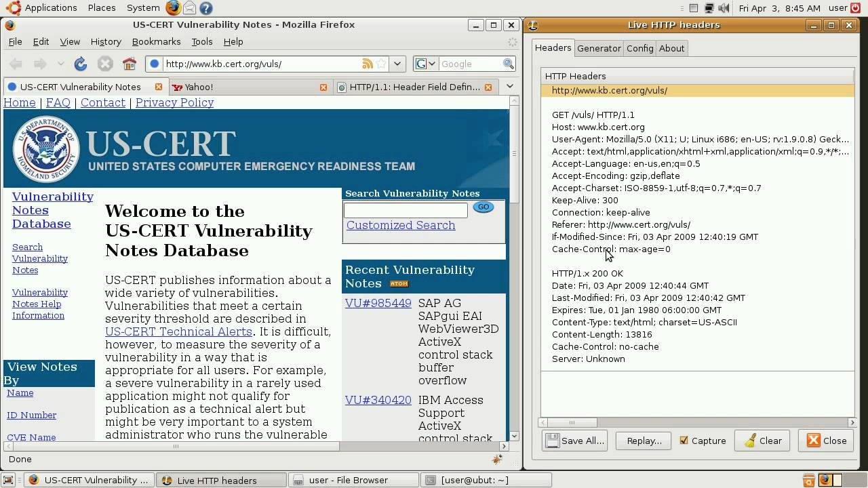Switch to the Yahoo! browser tab

(x=249, y=87)
